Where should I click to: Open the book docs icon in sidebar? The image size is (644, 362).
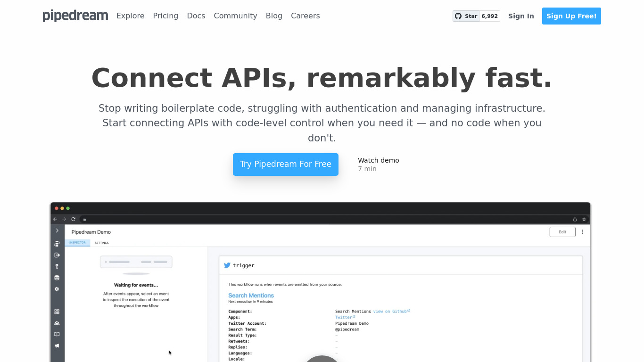coord(57,334)
